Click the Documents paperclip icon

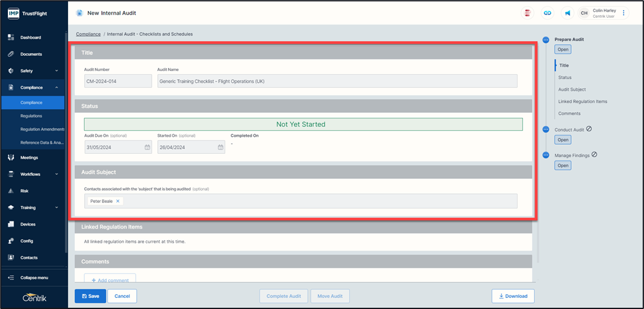[11, 54]
